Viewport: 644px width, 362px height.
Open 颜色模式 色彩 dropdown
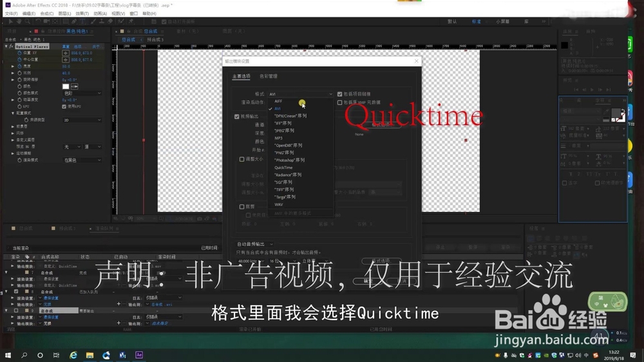coord(82,93)
